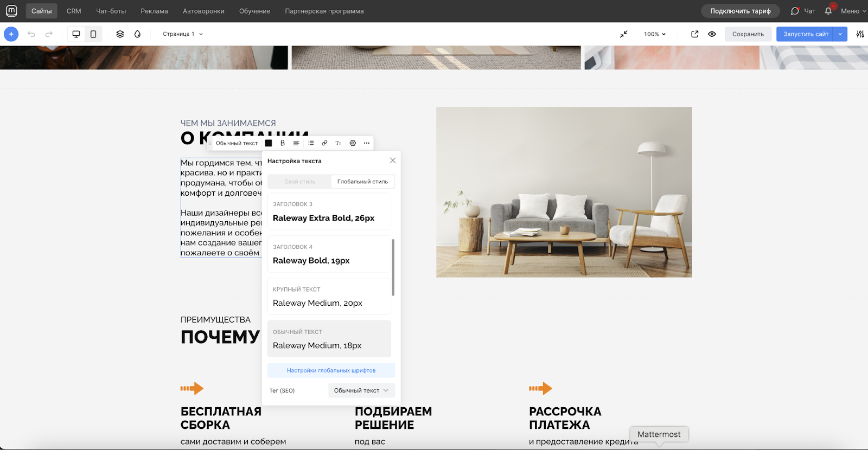
Task: Click the под вас text
Action: click(x=370, y=441)
